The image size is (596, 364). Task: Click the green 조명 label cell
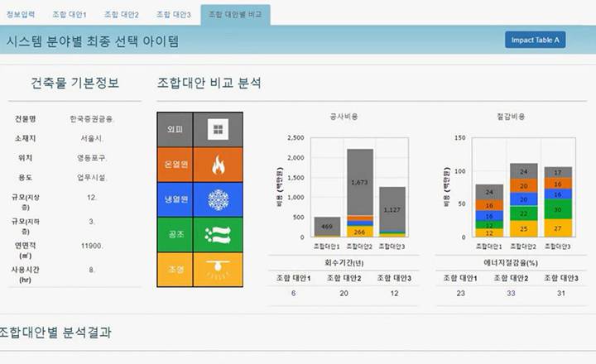(x=175, y=270)
